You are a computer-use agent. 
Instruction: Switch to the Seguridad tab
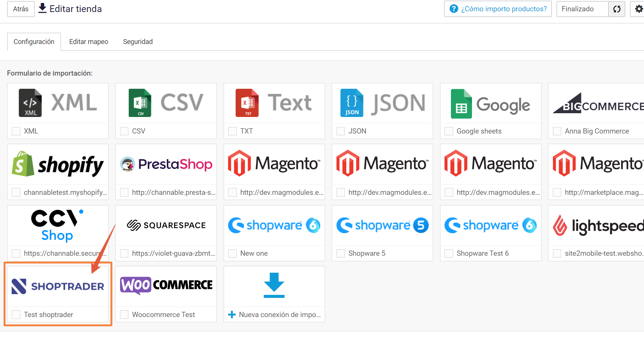(138, 42)
